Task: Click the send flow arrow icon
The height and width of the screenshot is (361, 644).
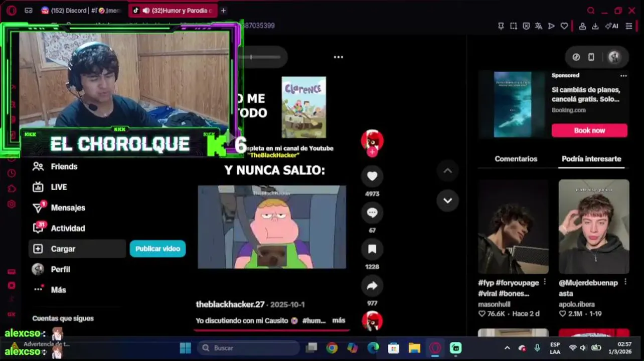Action: coord(551,26)
